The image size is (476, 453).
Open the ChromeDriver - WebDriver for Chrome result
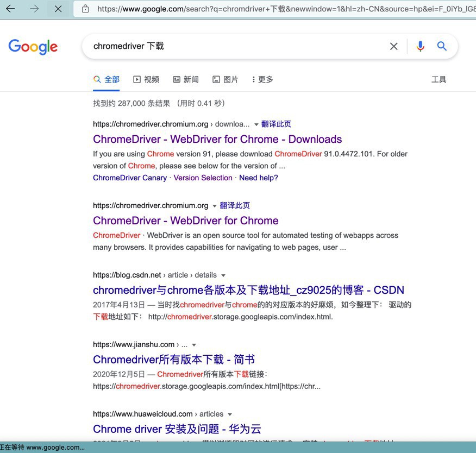pyautogui.click(x=186, y=221)
